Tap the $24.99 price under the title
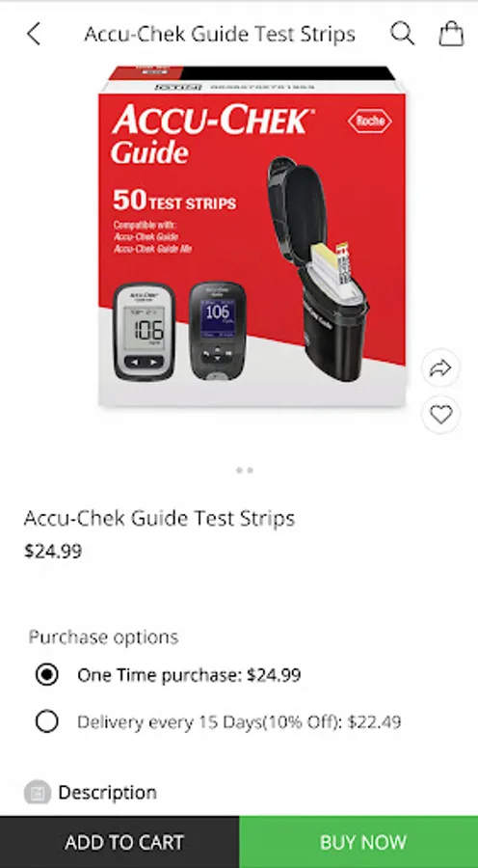 [53, 552]
